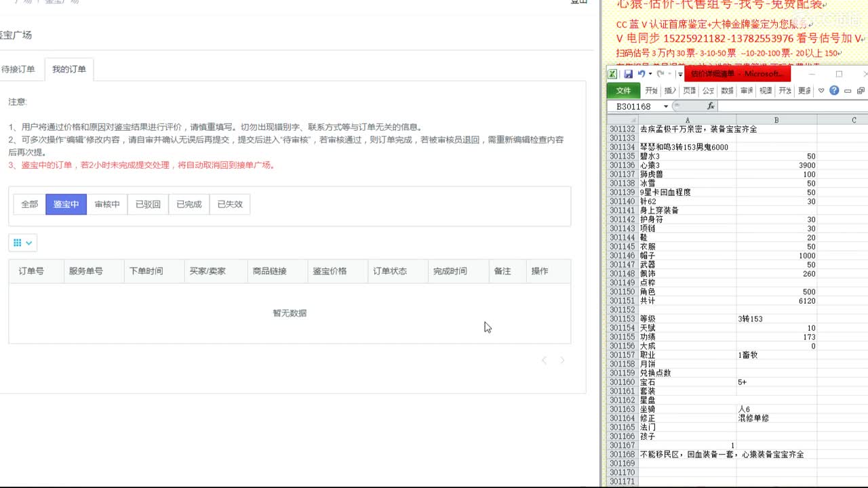Click the cell with value 3900

pos(776,165)
